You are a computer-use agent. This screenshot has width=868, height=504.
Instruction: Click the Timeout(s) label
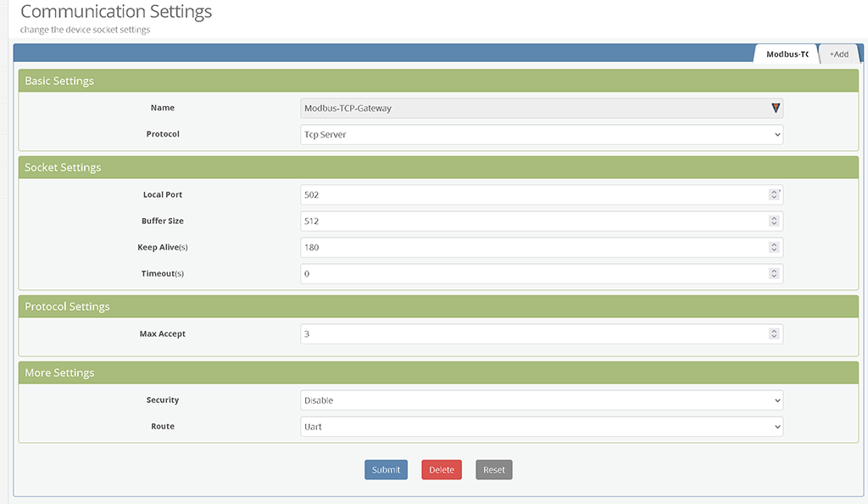163,273
